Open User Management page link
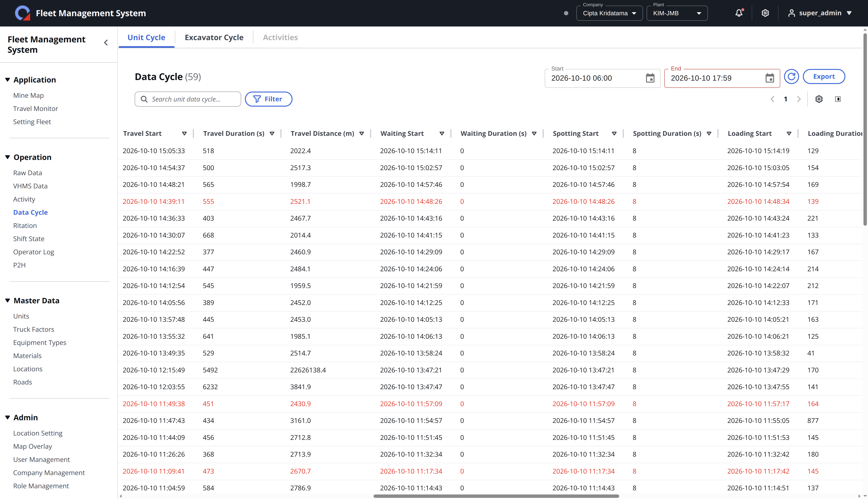 coord(41,460)
